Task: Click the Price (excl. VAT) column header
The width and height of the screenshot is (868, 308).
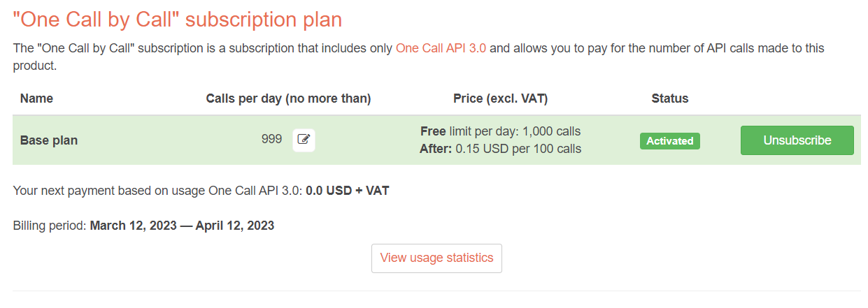Action: tap(500, 98)
